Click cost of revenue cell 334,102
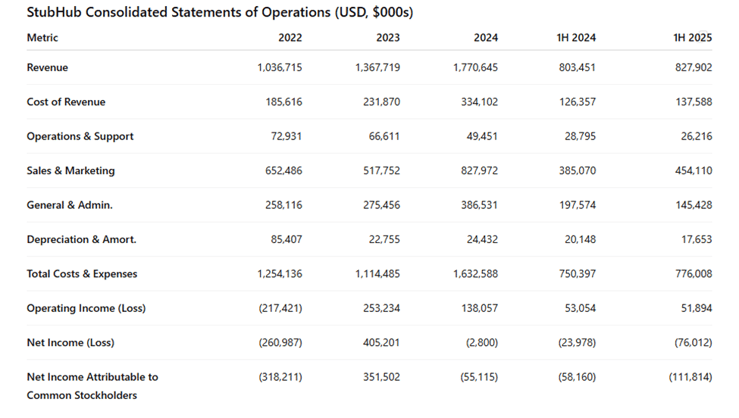 pyautogui.click(x=479, y=102)
